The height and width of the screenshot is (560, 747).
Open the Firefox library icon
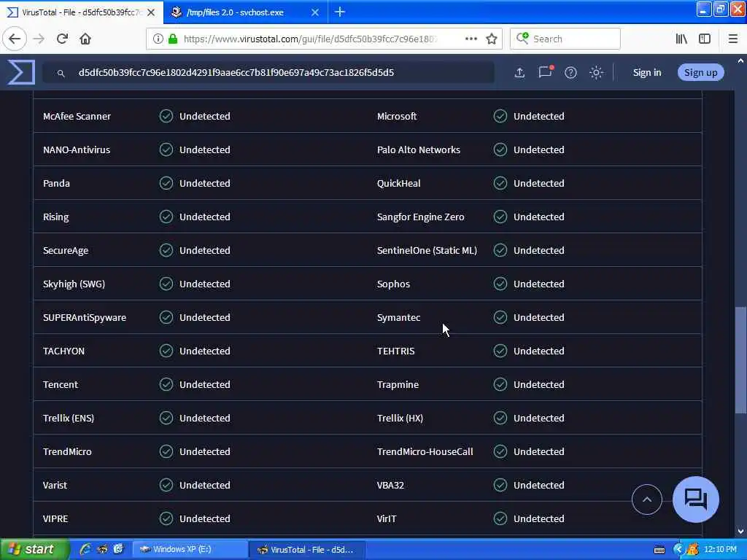coord(681,39)
